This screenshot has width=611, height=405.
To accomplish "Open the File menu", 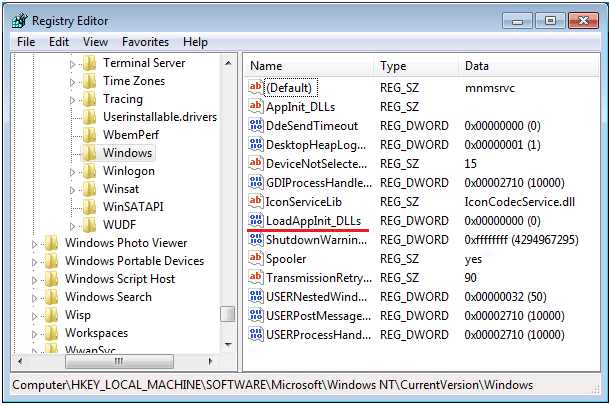I will click(x=26, y=42).
